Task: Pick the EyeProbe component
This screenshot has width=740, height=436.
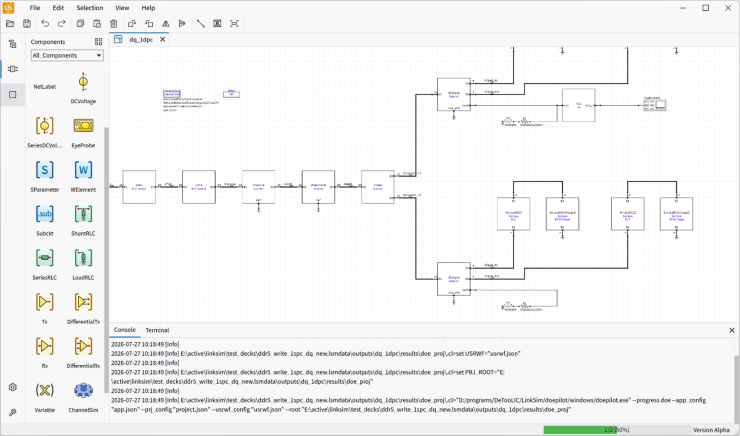Action: [83, 126]
